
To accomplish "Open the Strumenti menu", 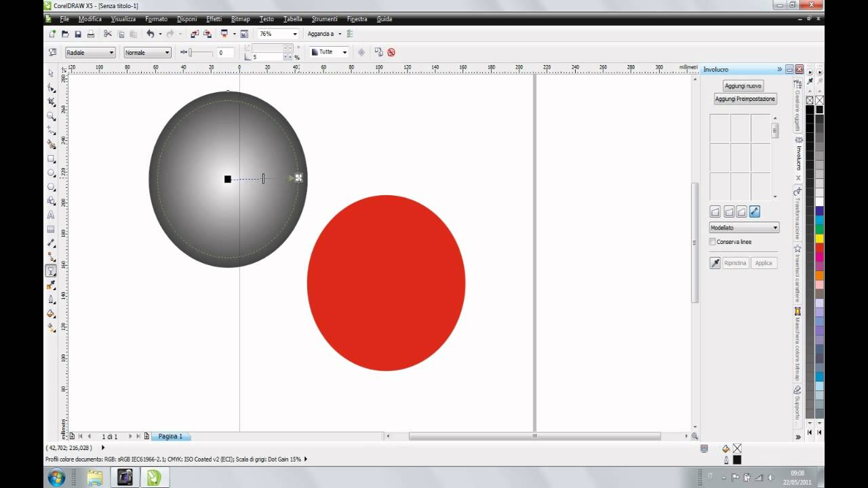I will click(x=324, y=19).
